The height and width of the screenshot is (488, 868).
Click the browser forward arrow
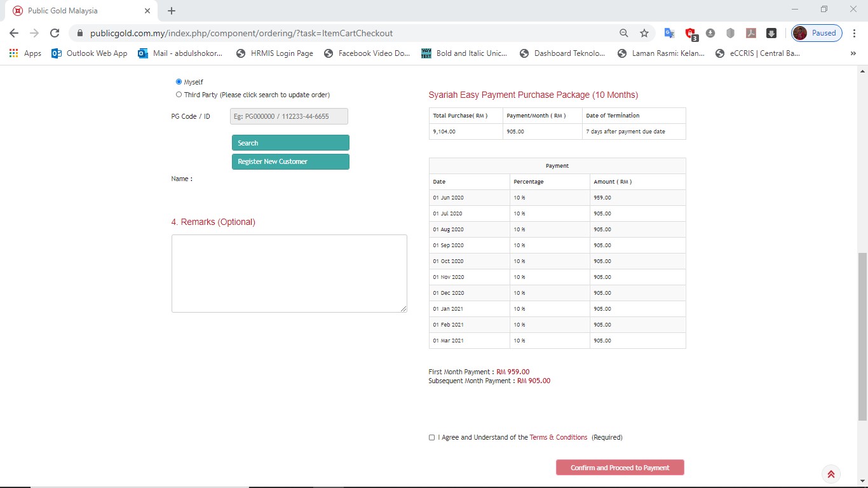[x=34, y=33]
